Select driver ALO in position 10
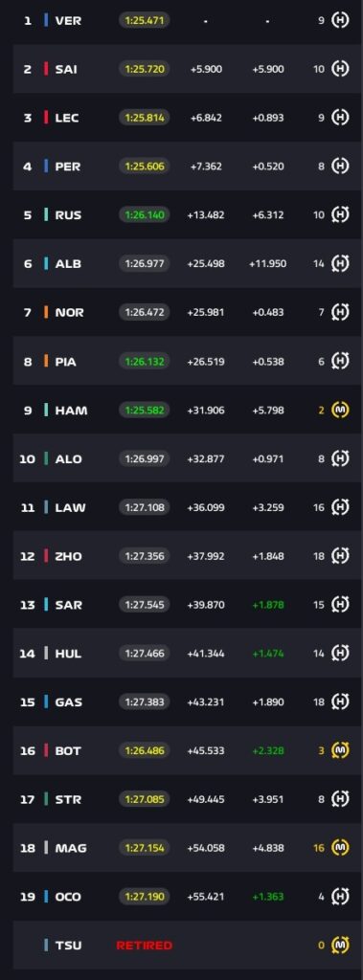 tap(68, 458)
